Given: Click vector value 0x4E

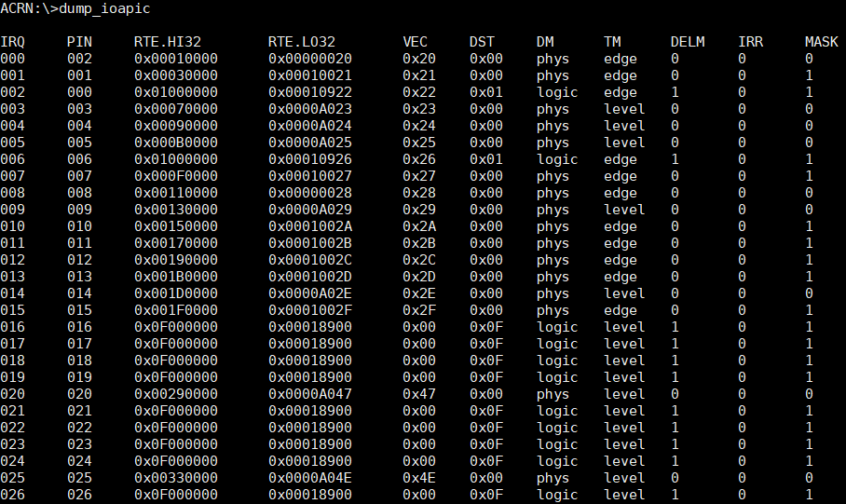Looking at the screenshot, I should pos(419,478).
